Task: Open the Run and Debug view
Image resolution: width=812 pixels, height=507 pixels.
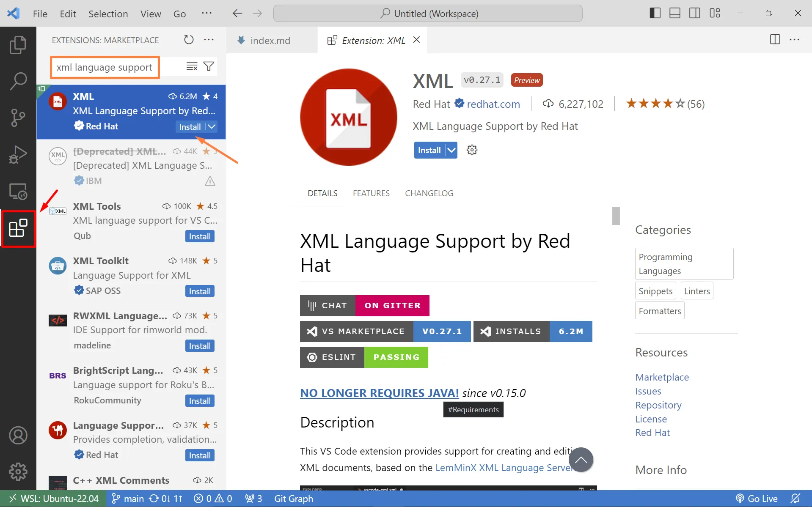Action: pos(18,154)
